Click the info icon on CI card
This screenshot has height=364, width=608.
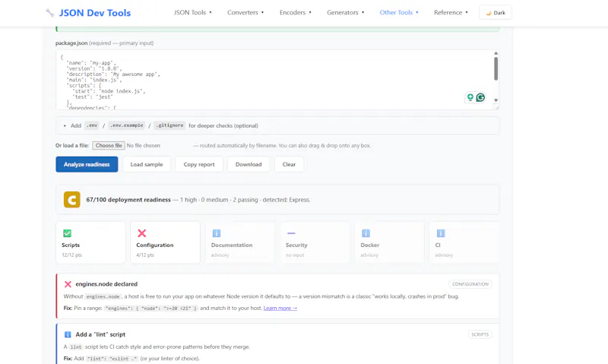click(441, 233)
